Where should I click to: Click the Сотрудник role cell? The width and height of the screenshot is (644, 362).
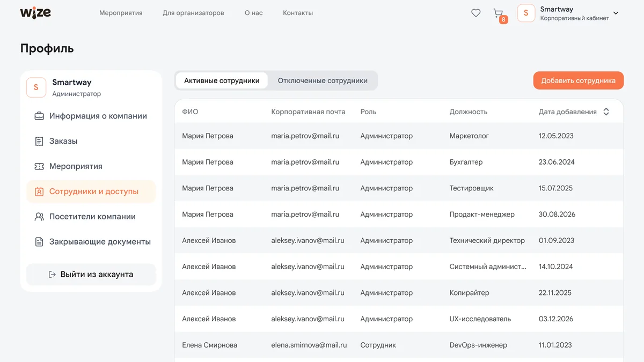[x=378, y=345]
